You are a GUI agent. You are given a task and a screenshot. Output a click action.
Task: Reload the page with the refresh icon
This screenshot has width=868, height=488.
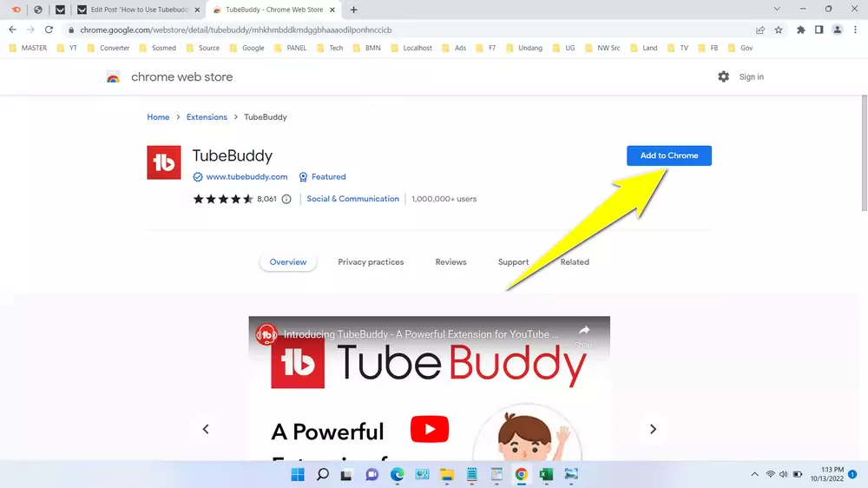[x=49, y=30]
